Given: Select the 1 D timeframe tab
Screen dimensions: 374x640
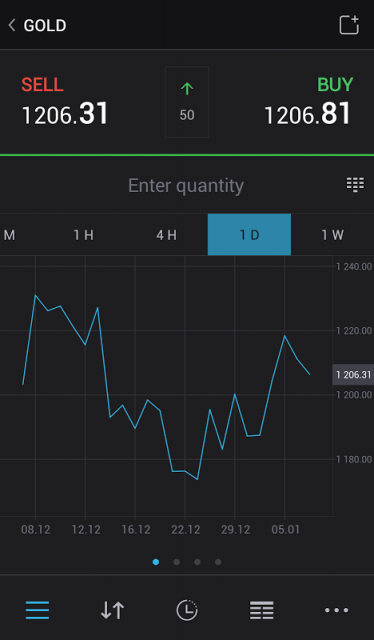Looking at the screenshot, I should (249, 235).
